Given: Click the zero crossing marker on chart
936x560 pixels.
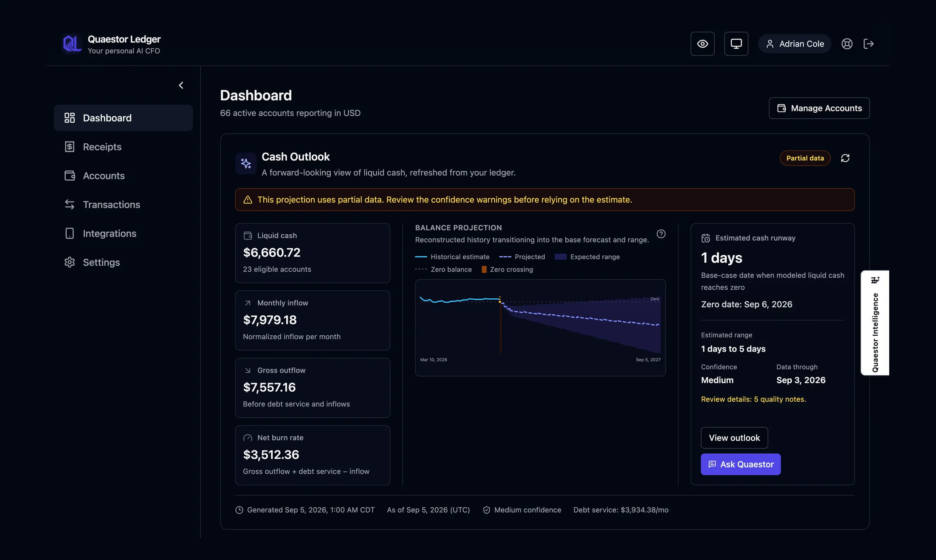Looking at the screenshot, I should click(x=500, y=301).
